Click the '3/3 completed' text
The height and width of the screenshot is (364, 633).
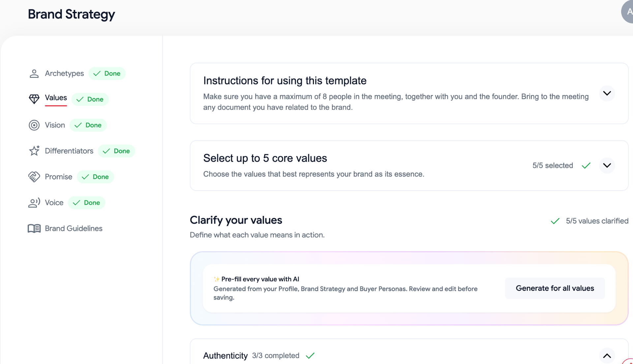(276, 355)
